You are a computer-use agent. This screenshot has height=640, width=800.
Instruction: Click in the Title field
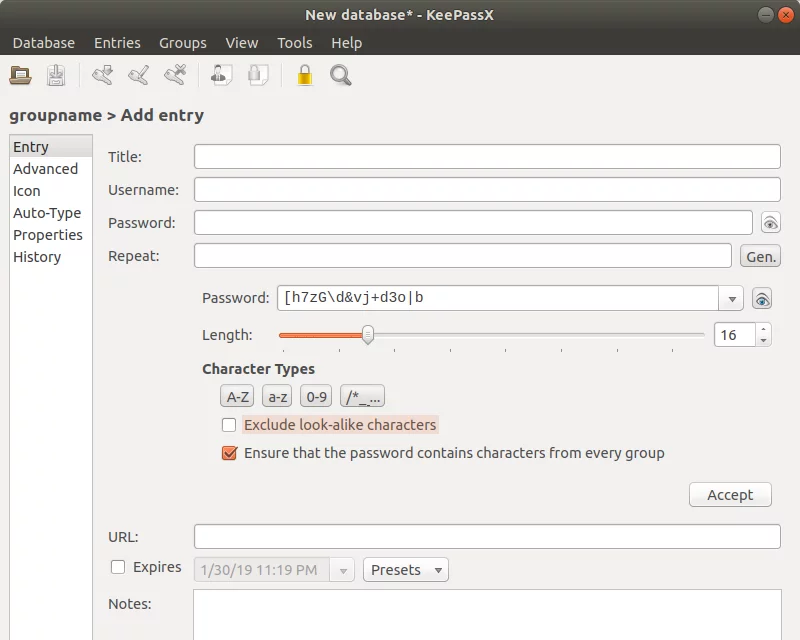pos(487,156)
